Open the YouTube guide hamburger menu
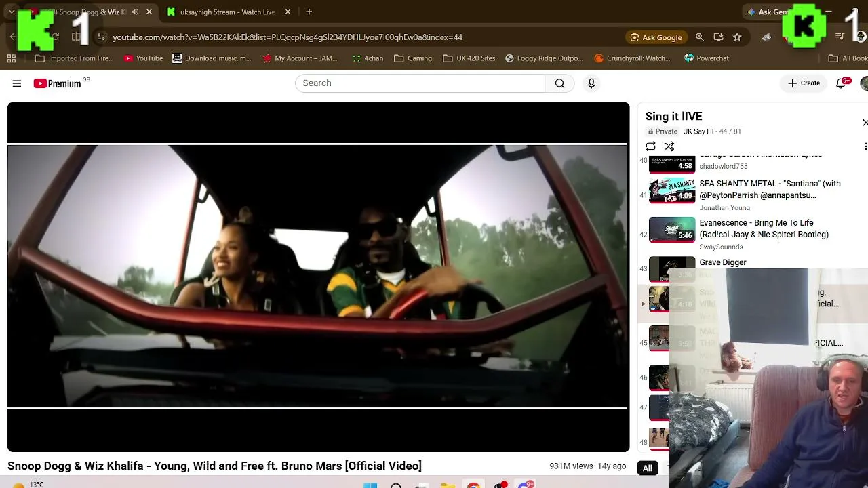 point(17,83)
